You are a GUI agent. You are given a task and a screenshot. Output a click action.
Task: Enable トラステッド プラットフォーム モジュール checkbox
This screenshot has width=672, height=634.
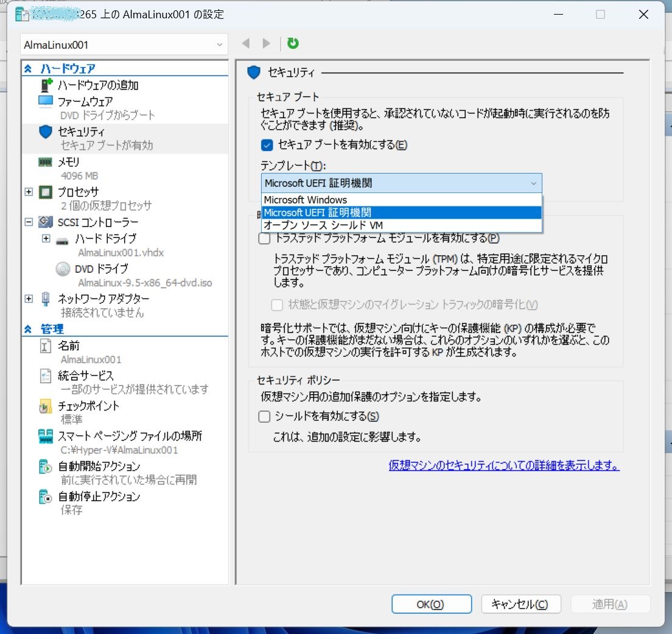[x=264, y=239]
